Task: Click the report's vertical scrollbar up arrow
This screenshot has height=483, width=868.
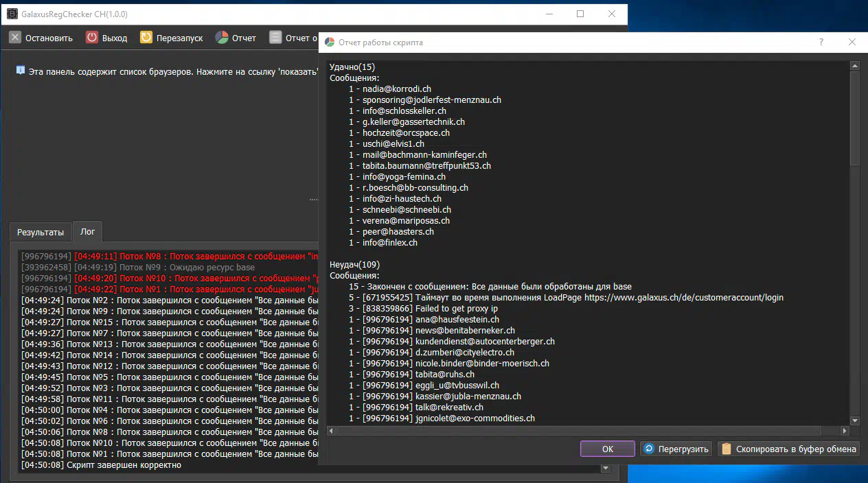Action: (855, 66)
